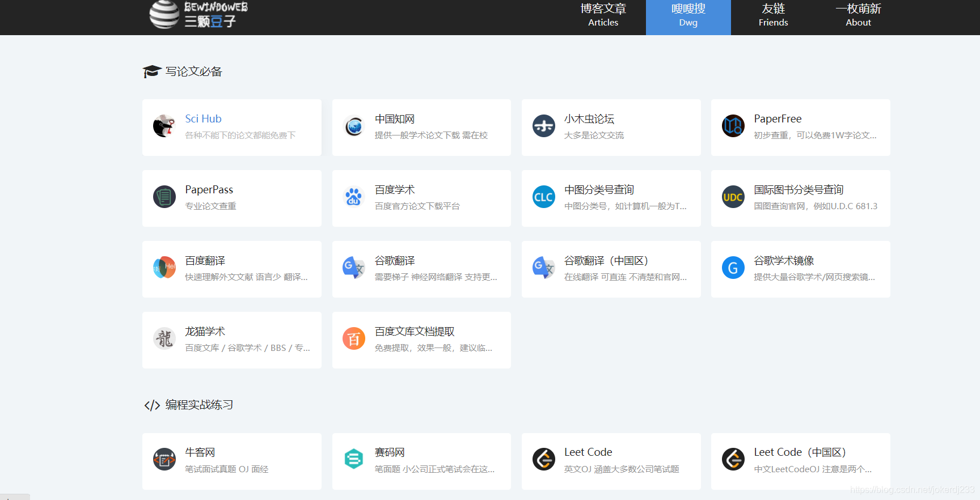Click the Leet Code (中国区) logo icon
This screenshot has width=980, height=500.
coord(733,459)
